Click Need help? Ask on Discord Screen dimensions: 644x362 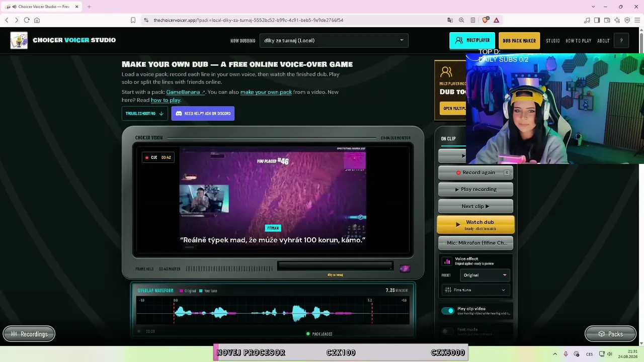pos(203,114)
